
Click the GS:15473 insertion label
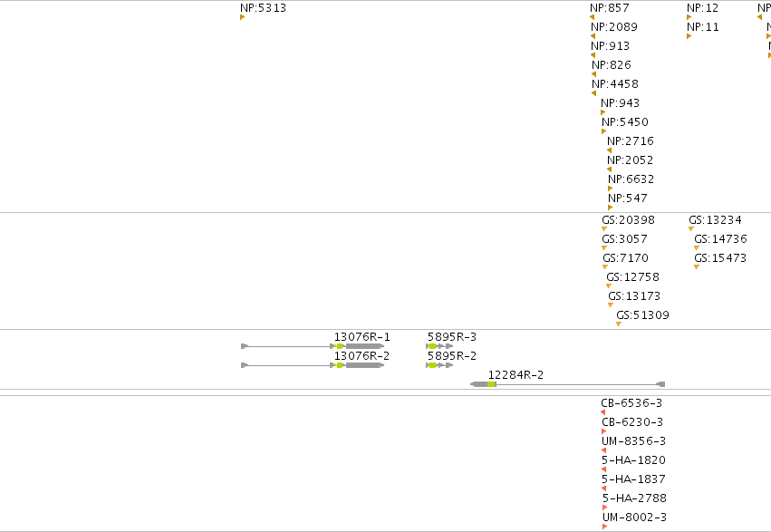click(720, 258)
